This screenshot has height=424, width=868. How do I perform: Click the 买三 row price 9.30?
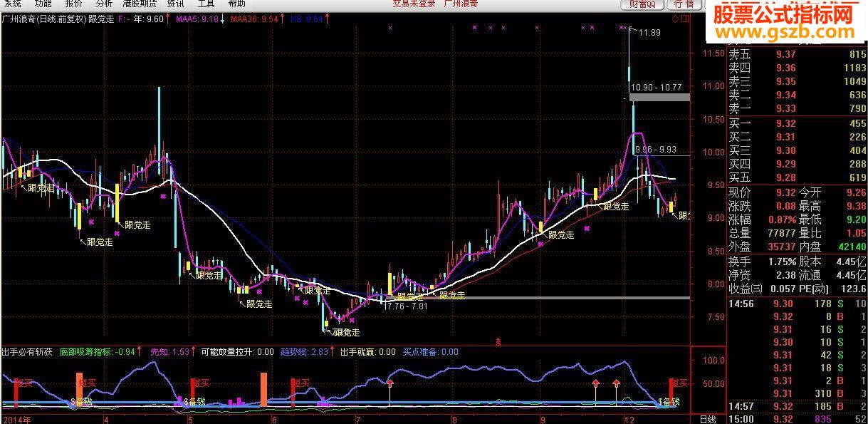pyautogui.click(x=786, y=150)
